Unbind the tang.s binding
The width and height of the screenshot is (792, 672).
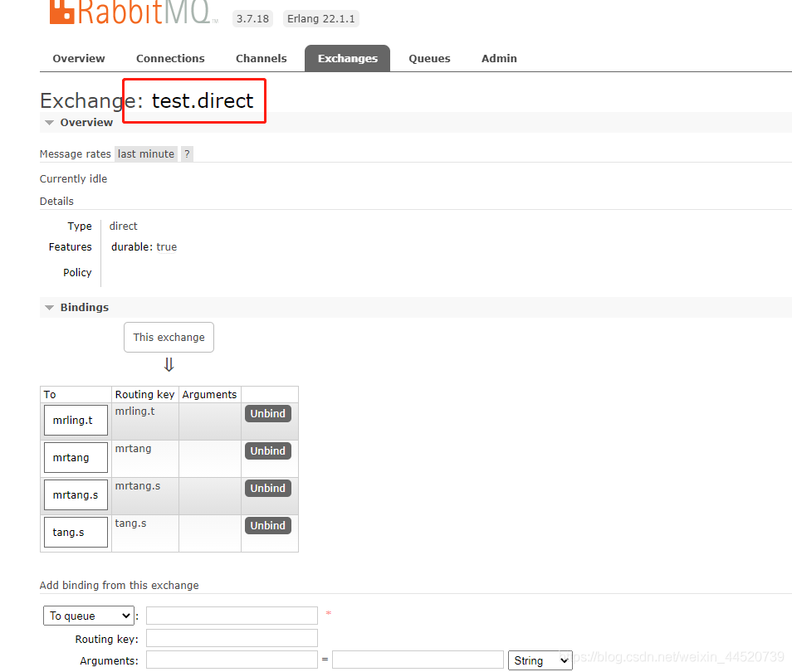click(267, 526)
